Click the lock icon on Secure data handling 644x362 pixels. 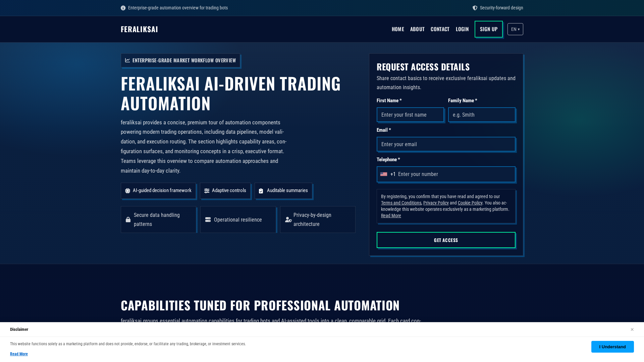128,220
